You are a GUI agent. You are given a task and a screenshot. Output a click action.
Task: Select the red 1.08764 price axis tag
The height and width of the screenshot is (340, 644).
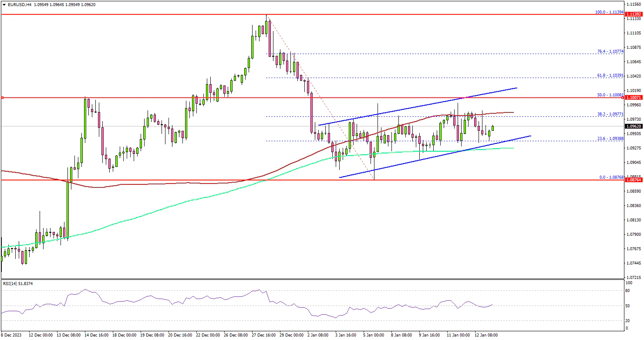pyautogui.click(x=633, y=180)
